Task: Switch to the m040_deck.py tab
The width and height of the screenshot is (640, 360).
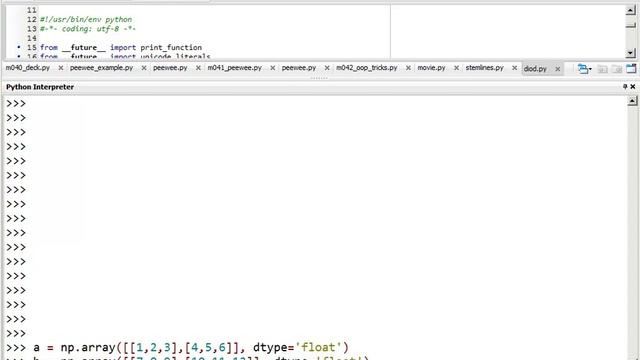Action: tap(28, 68)
